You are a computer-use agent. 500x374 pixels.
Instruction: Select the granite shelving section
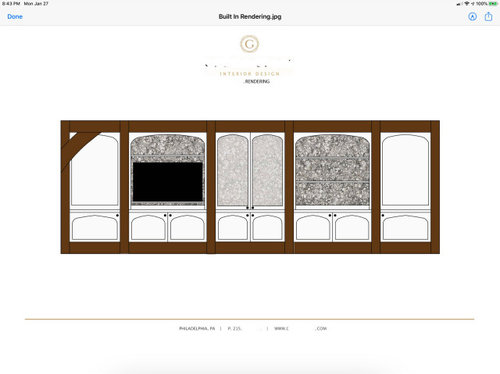pyautogui.click(x=332, y=170)
